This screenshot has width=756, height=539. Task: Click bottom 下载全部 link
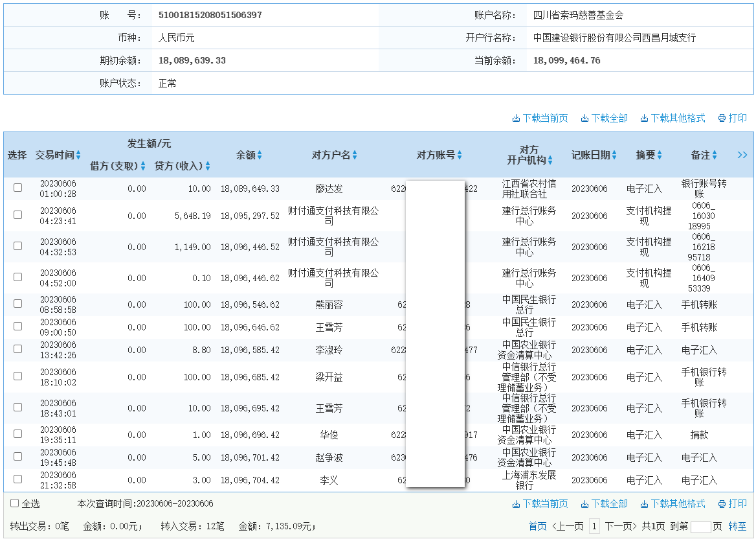coord(604,504)
